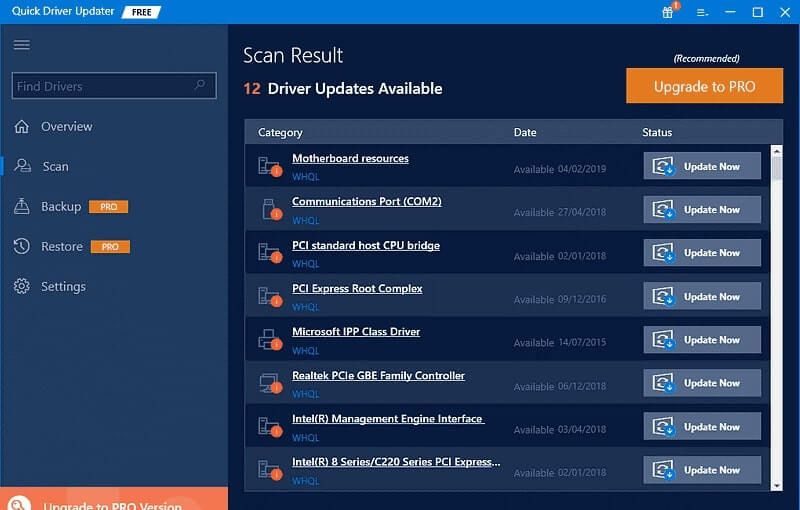Click the Overview home icon
The image size is (800, 510).
pos(21,126)
